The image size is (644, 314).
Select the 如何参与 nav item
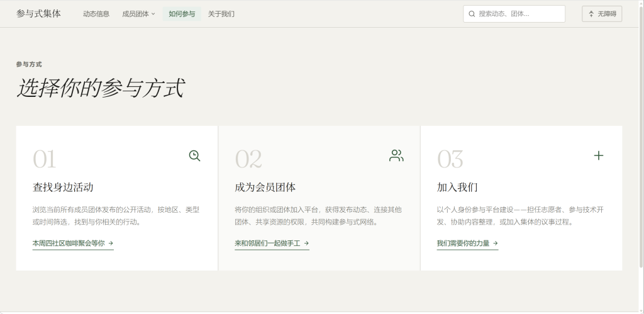pyautogui.click(x=182, y=14)
